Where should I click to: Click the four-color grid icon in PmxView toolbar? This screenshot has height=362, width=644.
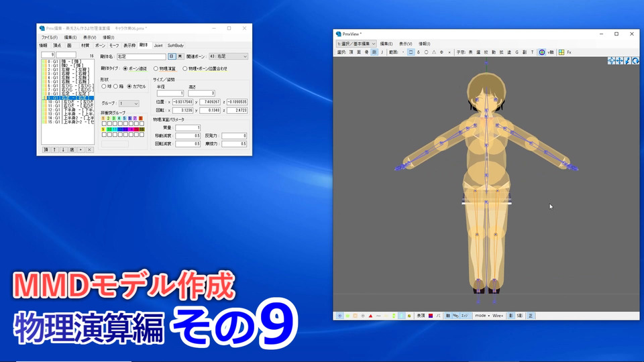pyautogui.click(x=561, y=52)
